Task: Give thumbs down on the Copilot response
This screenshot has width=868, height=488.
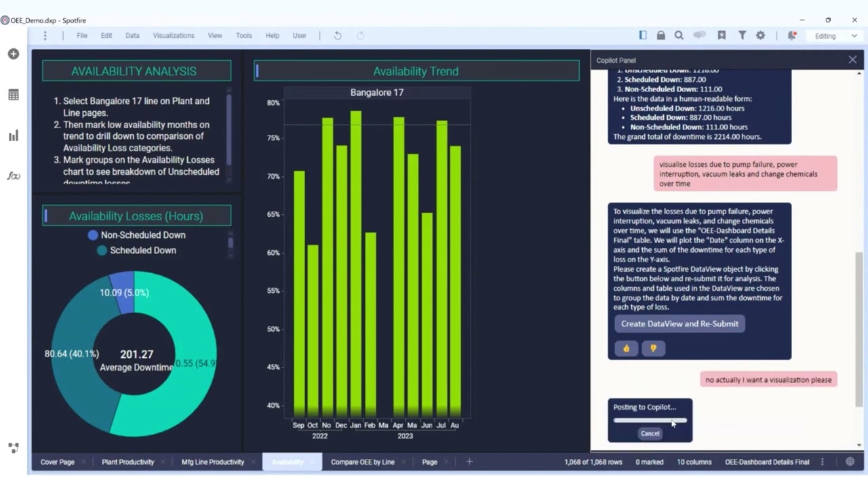Action: 653,348
